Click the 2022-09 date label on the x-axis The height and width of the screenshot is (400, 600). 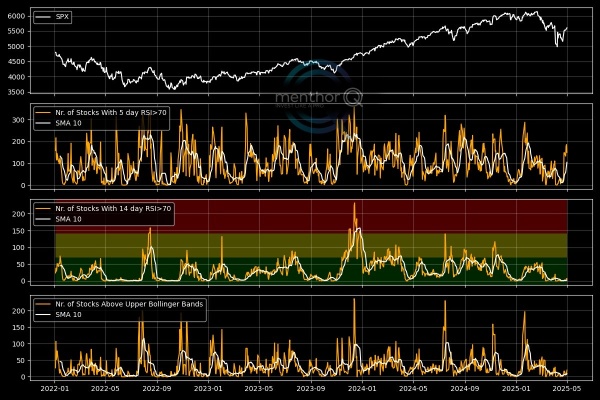pos(157,389)
